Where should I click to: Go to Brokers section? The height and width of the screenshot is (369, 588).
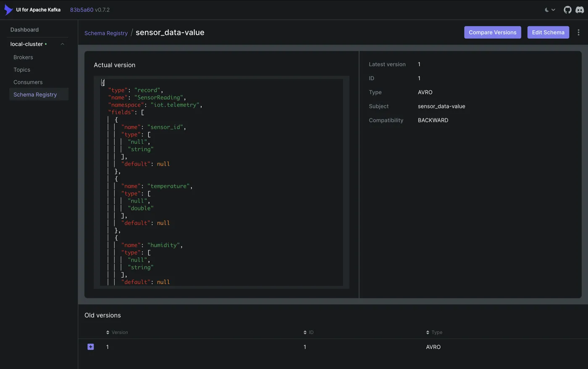tap(23, 57)
